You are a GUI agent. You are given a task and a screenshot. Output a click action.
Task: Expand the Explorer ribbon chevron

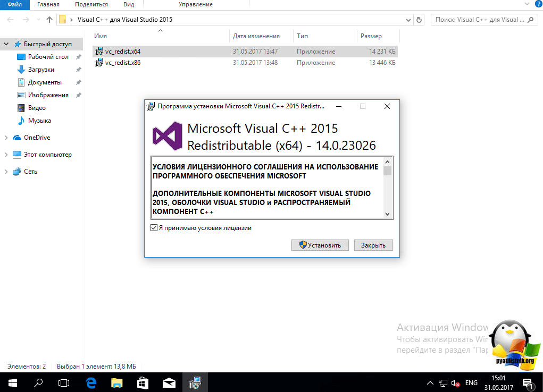pos(527,4)
